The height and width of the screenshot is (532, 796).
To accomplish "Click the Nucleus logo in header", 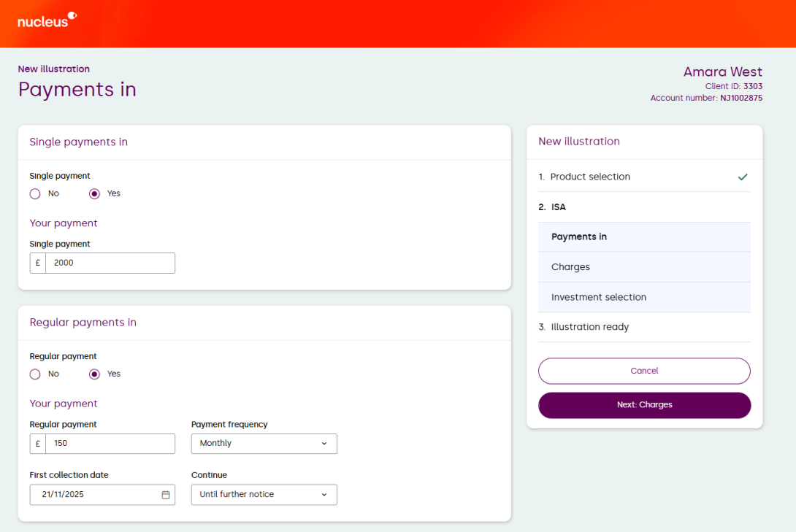I will click(x=47, y=20).
